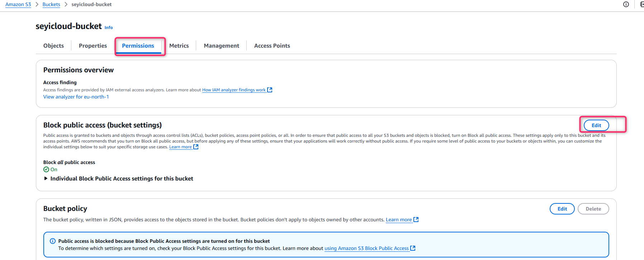Open panel icon at far top-right edge
The height and width of the screenshot is (260, 644).
[x=641, y=4]
